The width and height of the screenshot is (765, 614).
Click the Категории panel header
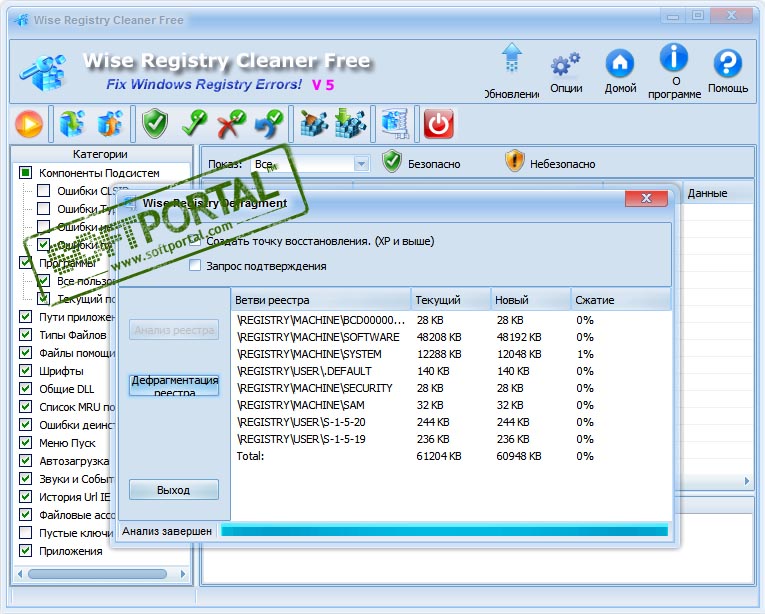(x=101, y=154)
